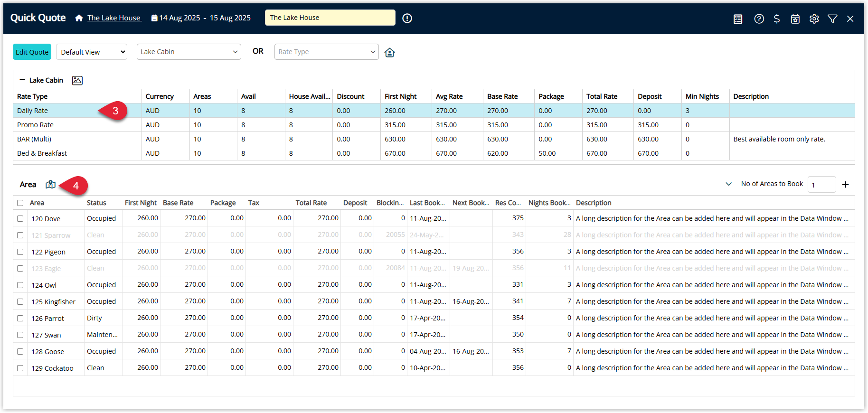Check the 122 Pigeon checkbox

click(x=20, y=252)
